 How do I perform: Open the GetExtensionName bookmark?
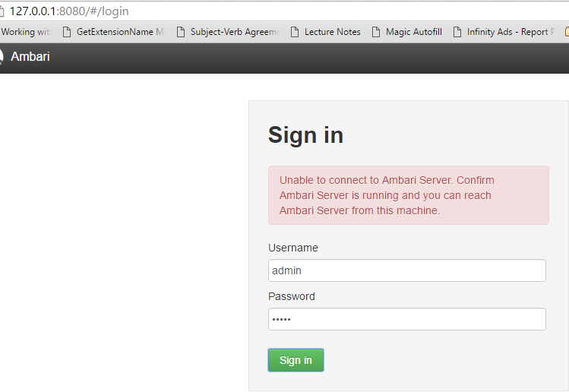[x=114, y=32]
